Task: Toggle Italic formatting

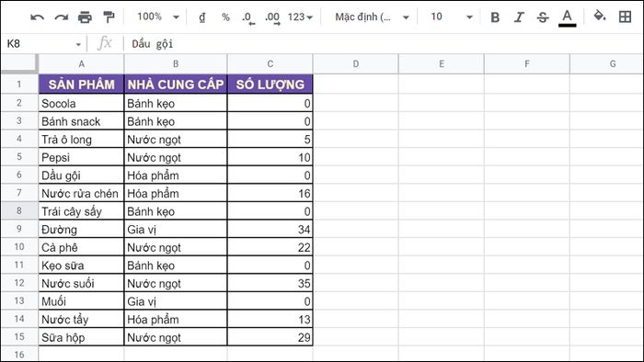Action: tap(519, 17)
